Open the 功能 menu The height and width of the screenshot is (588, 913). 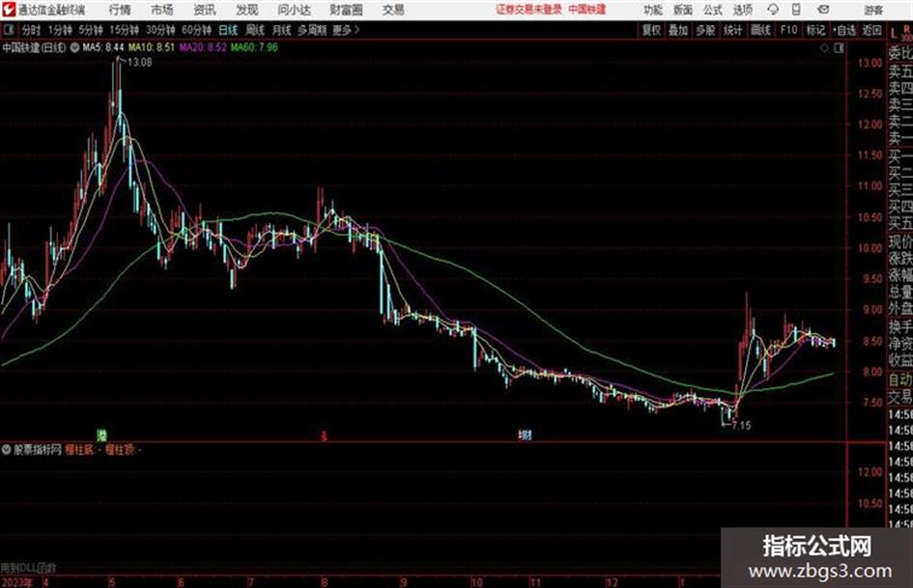(653, 10)
